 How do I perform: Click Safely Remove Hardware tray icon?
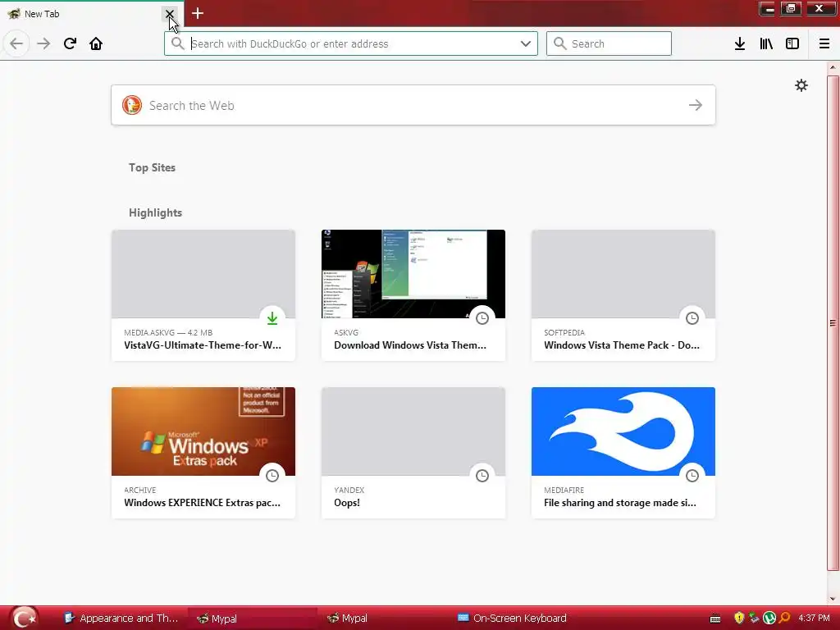coord(755,618)
